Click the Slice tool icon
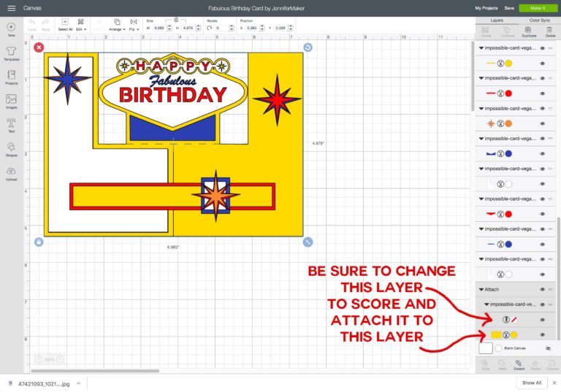 click(x=486, y=365)
